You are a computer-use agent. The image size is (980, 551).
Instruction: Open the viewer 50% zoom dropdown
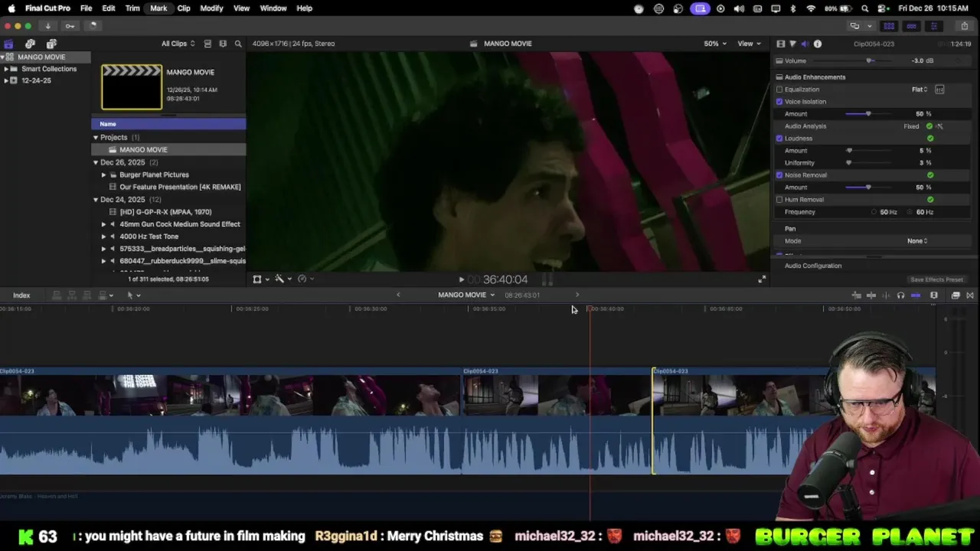(715, 44)
